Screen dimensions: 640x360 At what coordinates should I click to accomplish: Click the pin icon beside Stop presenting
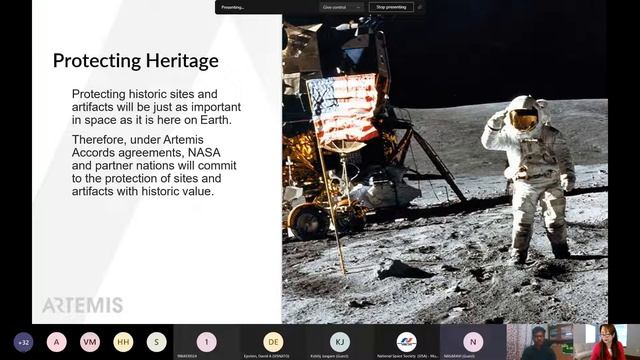point(420,7)
